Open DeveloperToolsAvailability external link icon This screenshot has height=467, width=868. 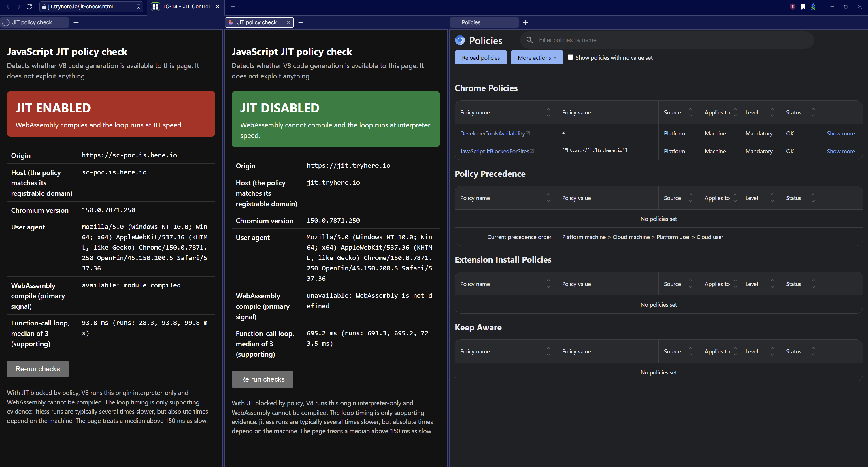point(528,133)
